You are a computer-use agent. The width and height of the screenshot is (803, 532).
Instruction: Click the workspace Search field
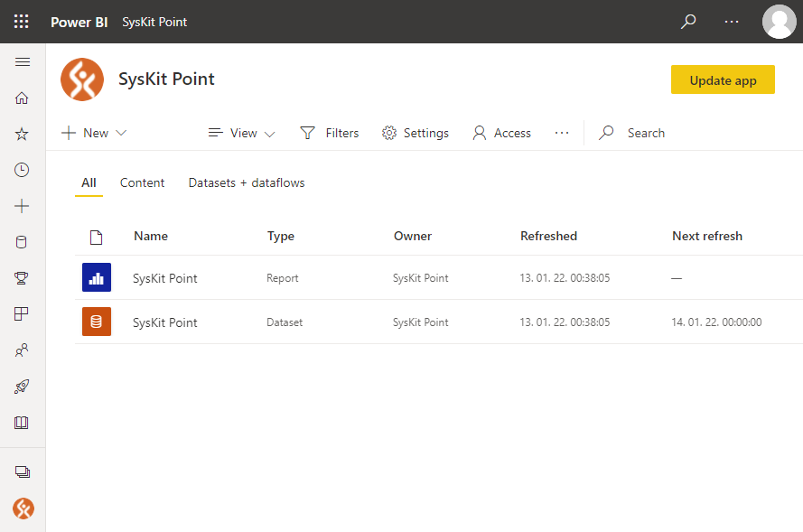coord(632,133)
